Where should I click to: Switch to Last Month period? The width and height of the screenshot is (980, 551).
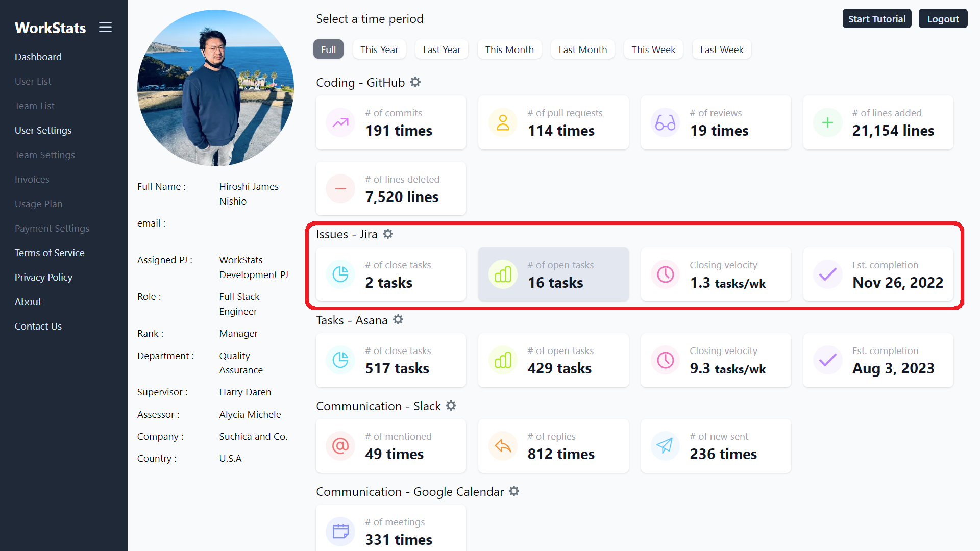click(582, 49)
